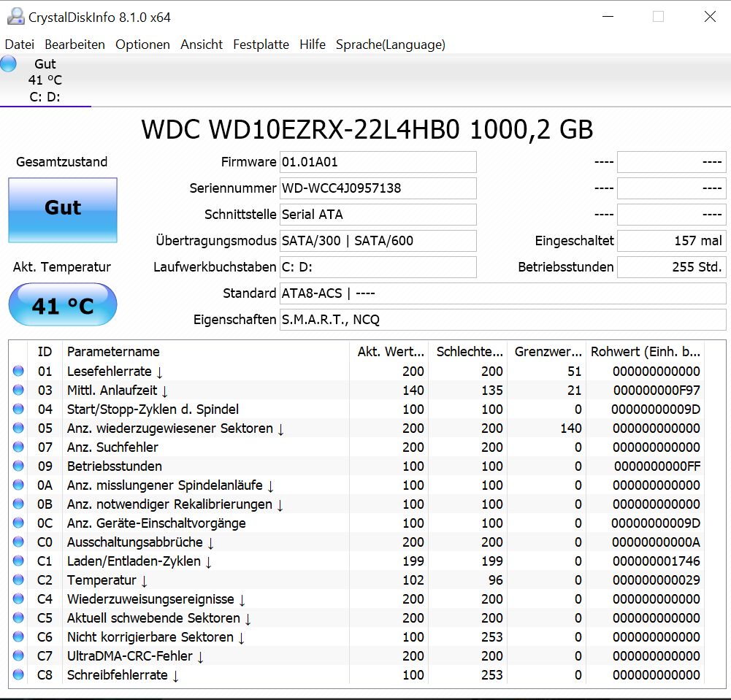Click status orb of Wiederzuweisungsereignisse row

pos(18,599)
